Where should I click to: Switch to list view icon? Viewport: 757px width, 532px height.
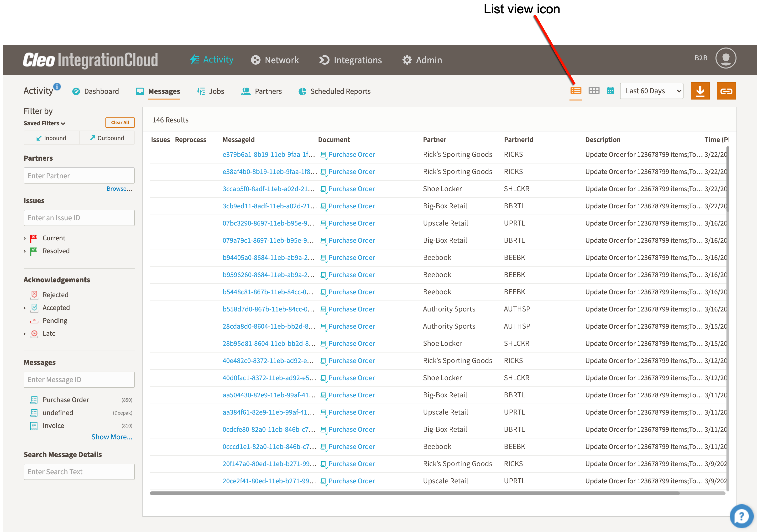click(576, 91)
